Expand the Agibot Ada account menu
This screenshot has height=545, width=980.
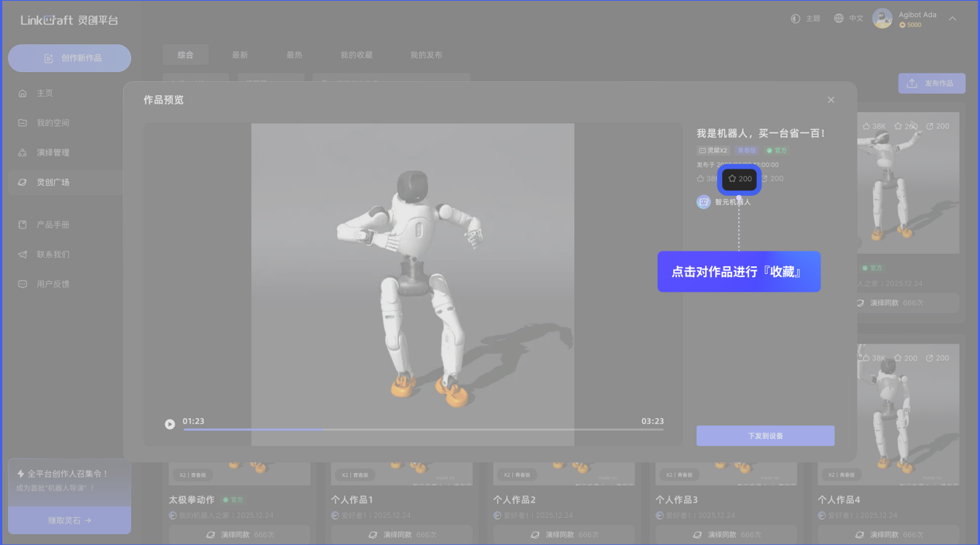[952, 19]
